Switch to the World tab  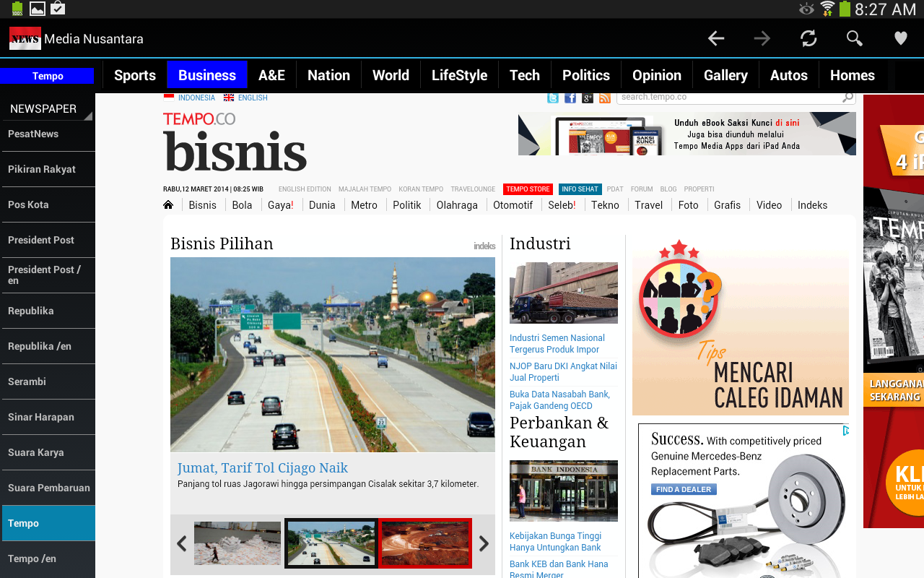(391, 75)
